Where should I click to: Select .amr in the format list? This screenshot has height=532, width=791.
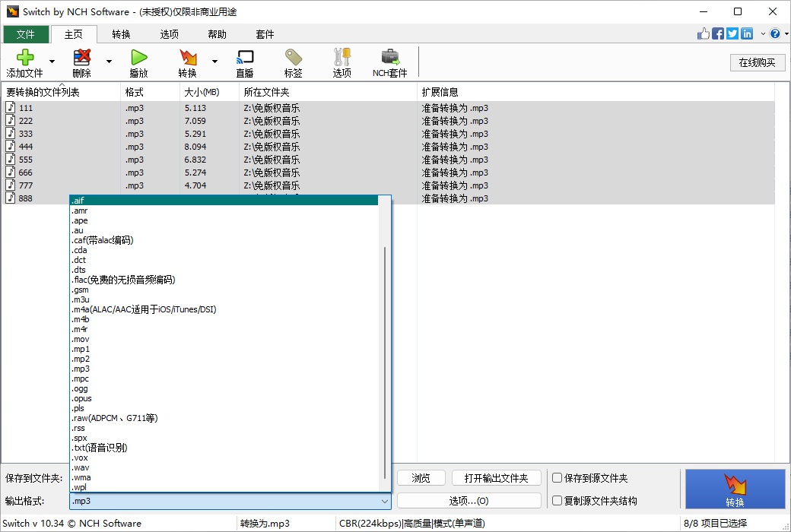tap(224, 211)
